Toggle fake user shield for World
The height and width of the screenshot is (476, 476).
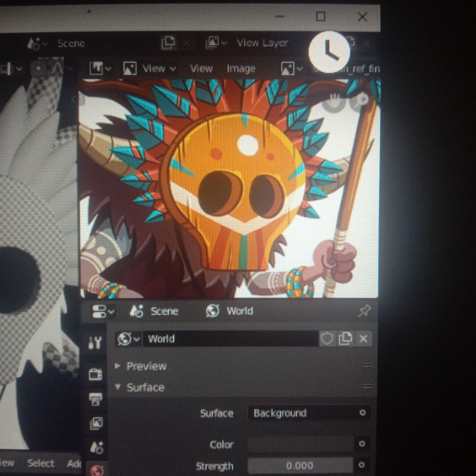tap(327, 339)
